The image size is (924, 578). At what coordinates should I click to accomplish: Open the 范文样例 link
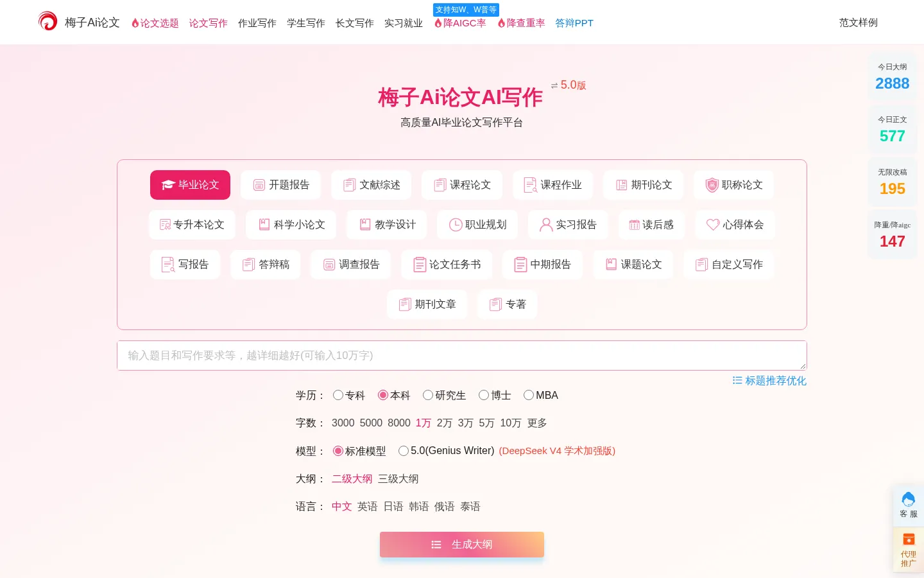point(859,22)
